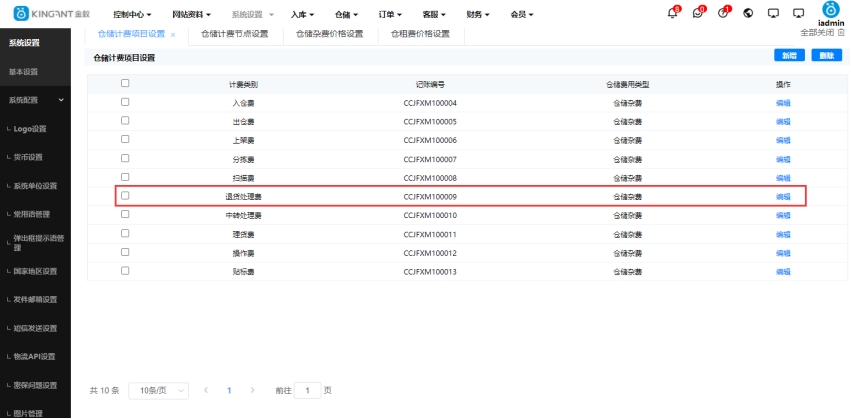This screenshot has width=851, height=419.
Task: Open the 会员 dropdown menu
Action: 522,15
